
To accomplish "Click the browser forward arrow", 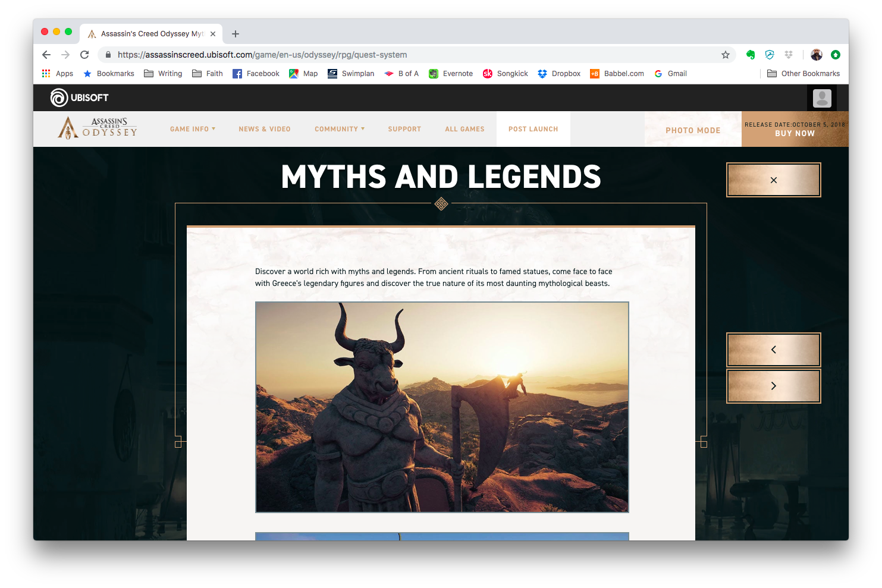I will pos(65,55).
